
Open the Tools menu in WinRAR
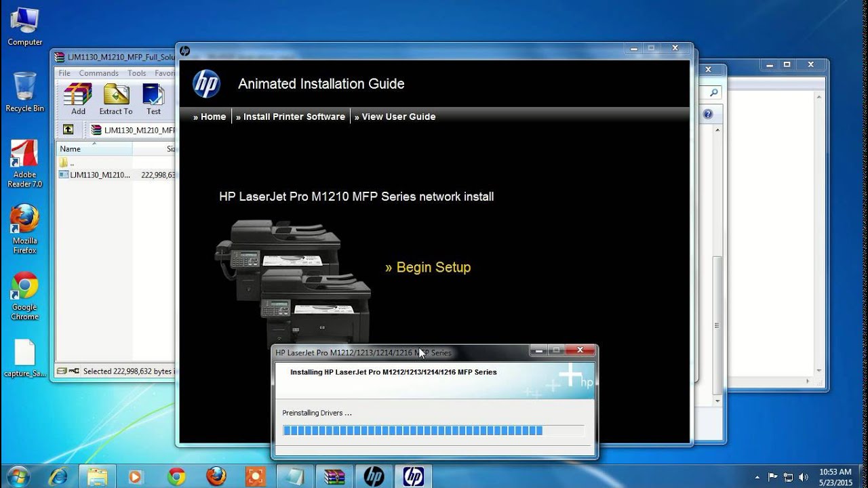click(x=137, y=73)
